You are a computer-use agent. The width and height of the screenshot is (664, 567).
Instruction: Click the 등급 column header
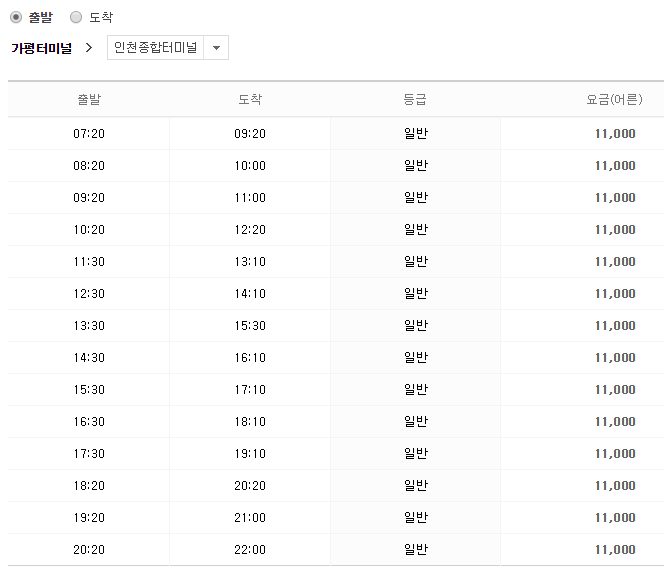pos(415,100)
